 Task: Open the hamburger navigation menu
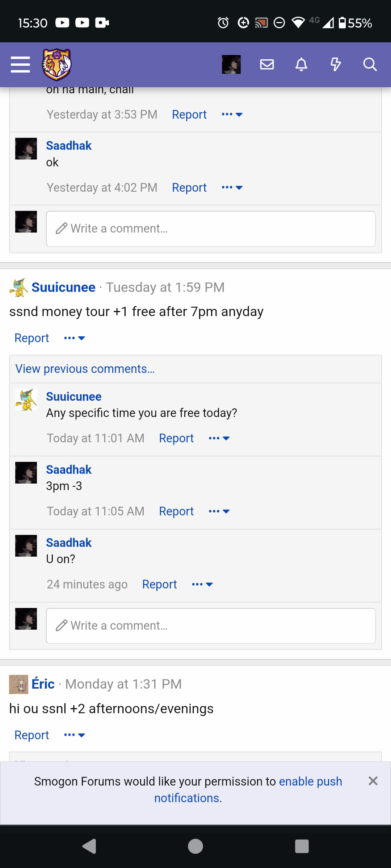click(x=20, y=65)
